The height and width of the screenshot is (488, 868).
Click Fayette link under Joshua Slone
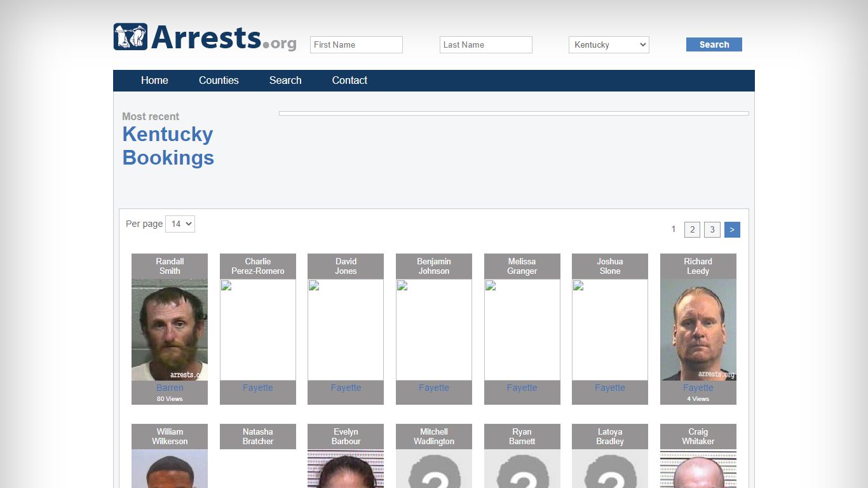[x=610, y=388]
